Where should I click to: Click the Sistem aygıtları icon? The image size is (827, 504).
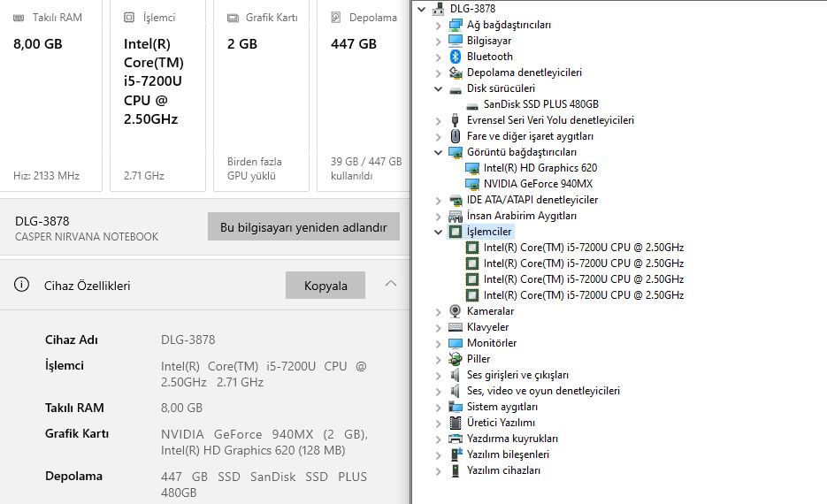coord(456,407)
